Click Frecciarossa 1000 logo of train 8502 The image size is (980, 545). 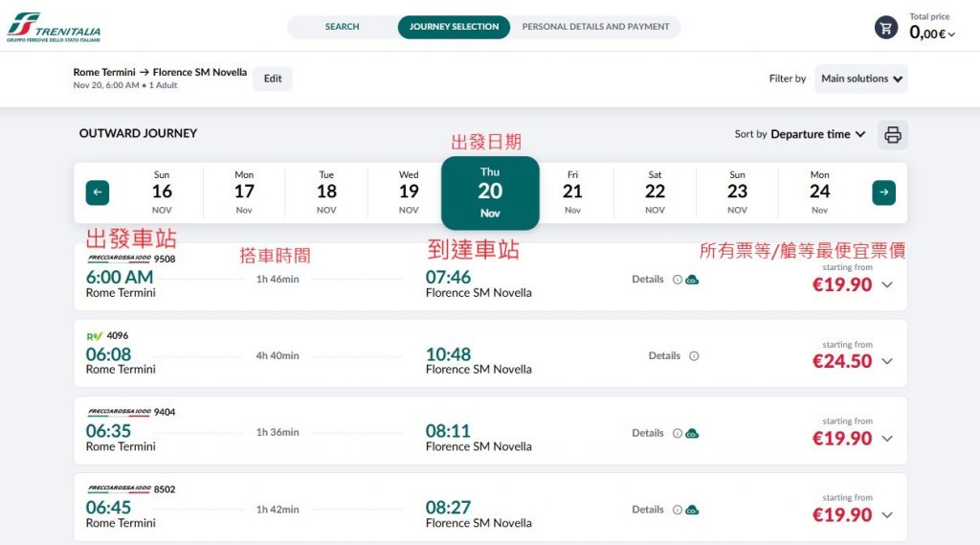coord(120,488)
